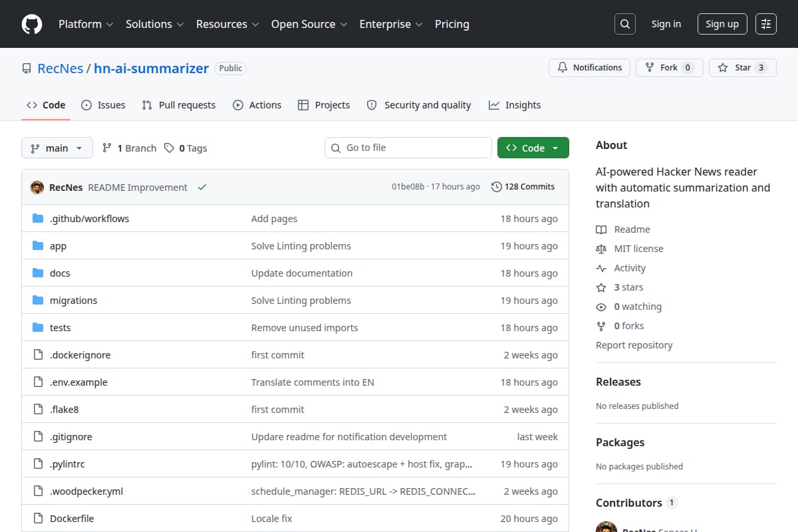
Task: Click green commit status checkmark
Action: 202,188
